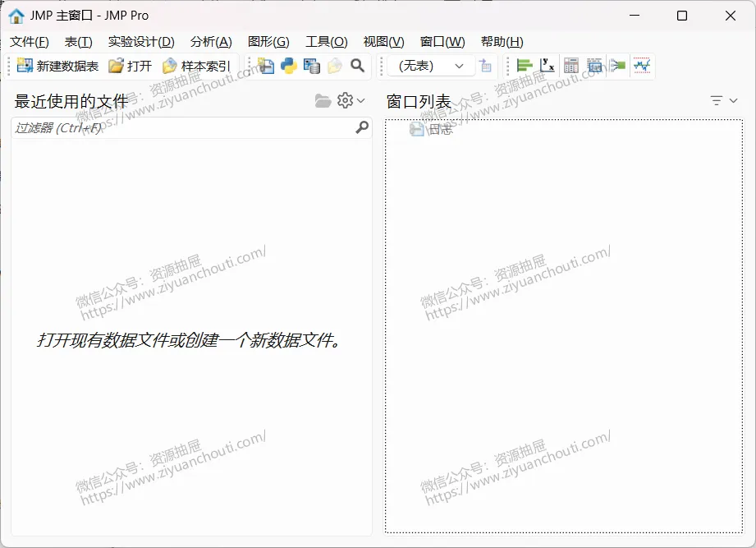Image resolution: width=756 pixels, height=548 pixels.
Task: Click the magnifier icon in filter box
Action: [362, 127]
